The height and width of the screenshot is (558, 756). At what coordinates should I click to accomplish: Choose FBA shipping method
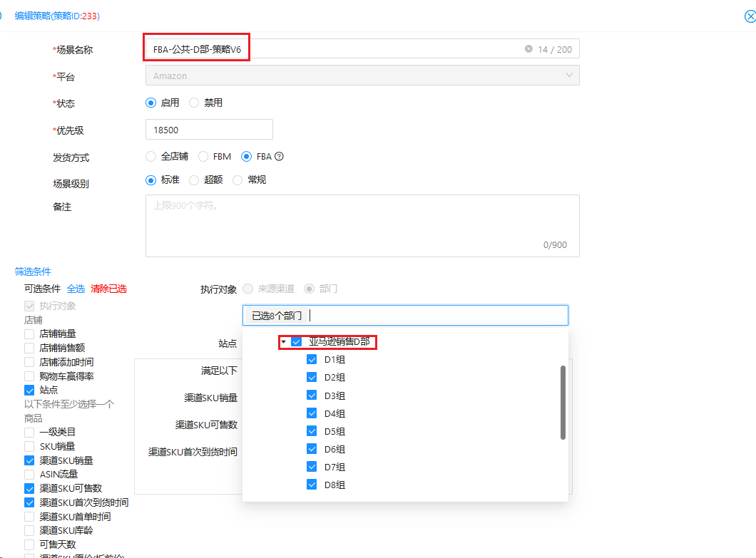click(x=246, y=156)
